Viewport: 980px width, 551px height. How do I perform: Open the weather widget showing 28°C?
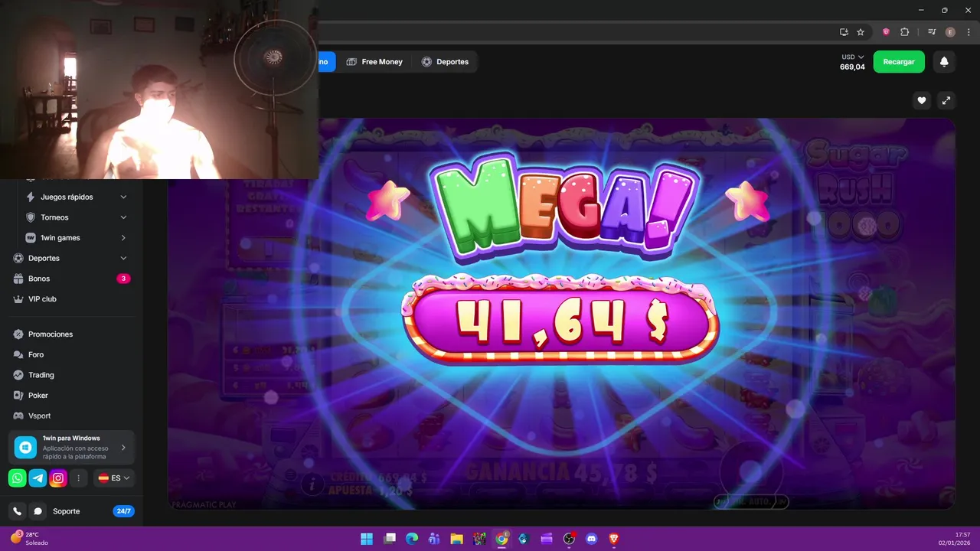[29, 538]
